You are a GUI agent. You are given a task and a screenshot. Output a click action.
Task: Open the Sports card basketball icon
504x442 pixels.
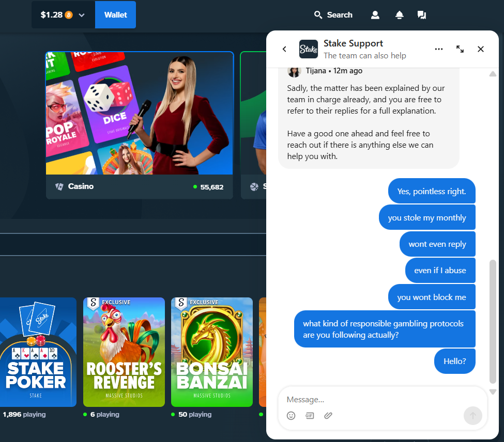coord(254,186)
